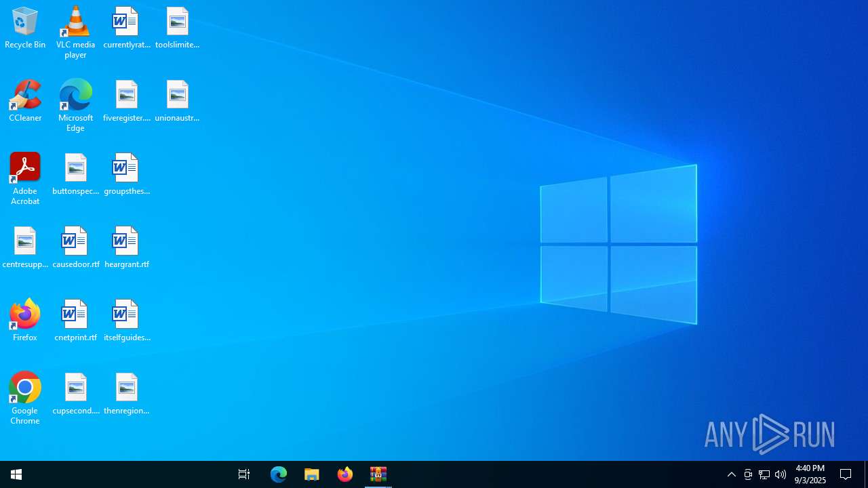The image size is (868, 488).
Task: Select the centresupp... image file
Action: 25,248
